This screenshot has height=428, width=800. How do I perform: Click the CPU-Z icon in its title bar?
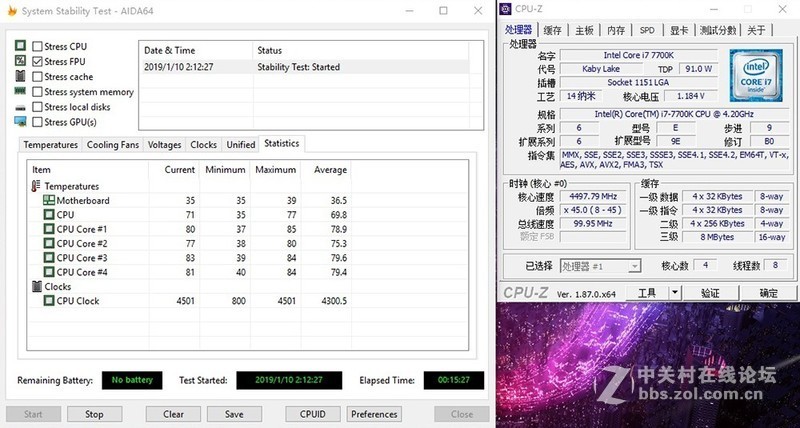tap(505, 9)
